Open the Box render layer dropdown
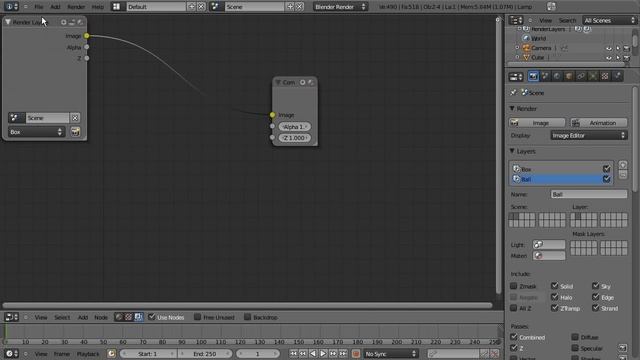Screen dimensions: 640x360 (36, 132)
